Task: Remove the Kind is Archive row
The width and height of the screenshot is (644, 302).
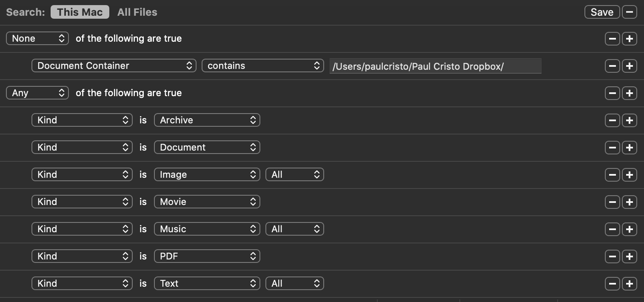Action: 612,120
